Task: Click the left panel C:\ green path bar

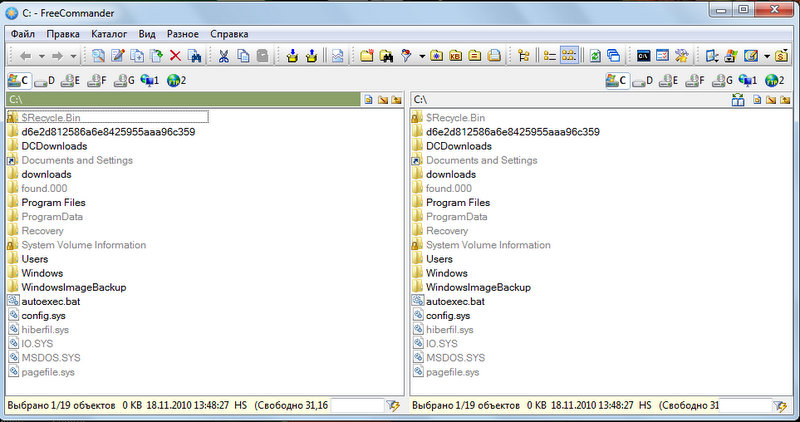Action: click(183, 100)
